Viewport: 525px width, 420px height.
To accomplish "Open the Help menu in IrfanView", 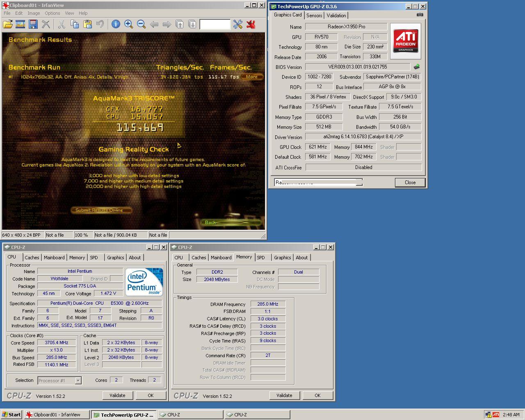I will tap(83, 13).
